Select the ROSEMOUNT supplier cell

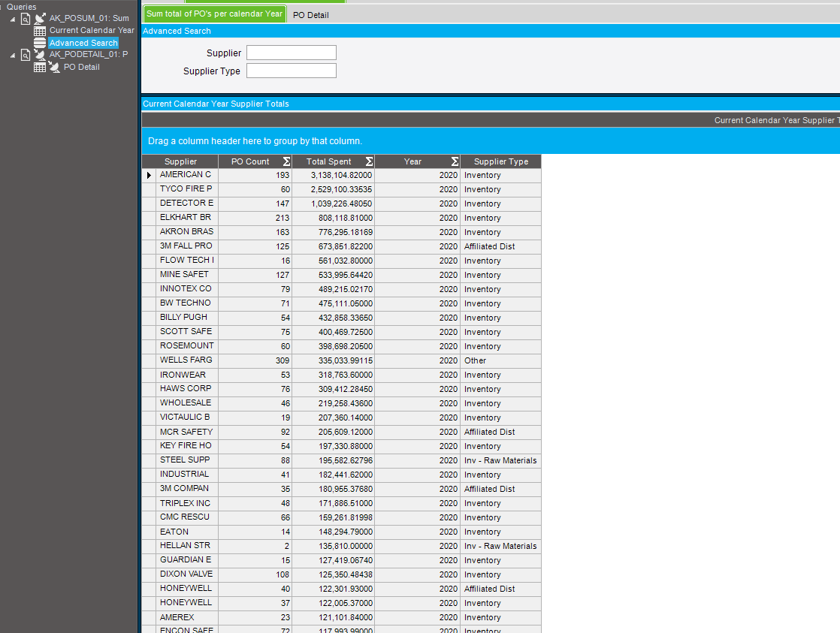[x=187, y=346]
